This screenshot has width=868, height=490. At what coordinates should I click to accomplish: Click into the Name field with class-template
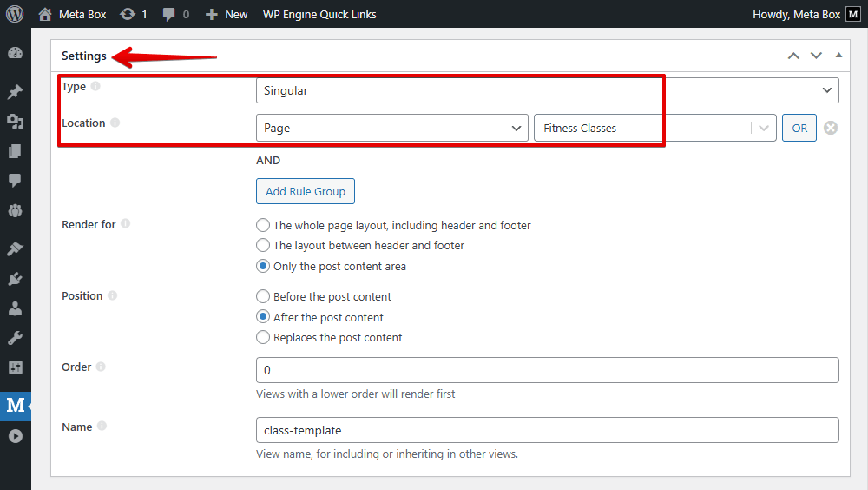(x=548, y=430)
